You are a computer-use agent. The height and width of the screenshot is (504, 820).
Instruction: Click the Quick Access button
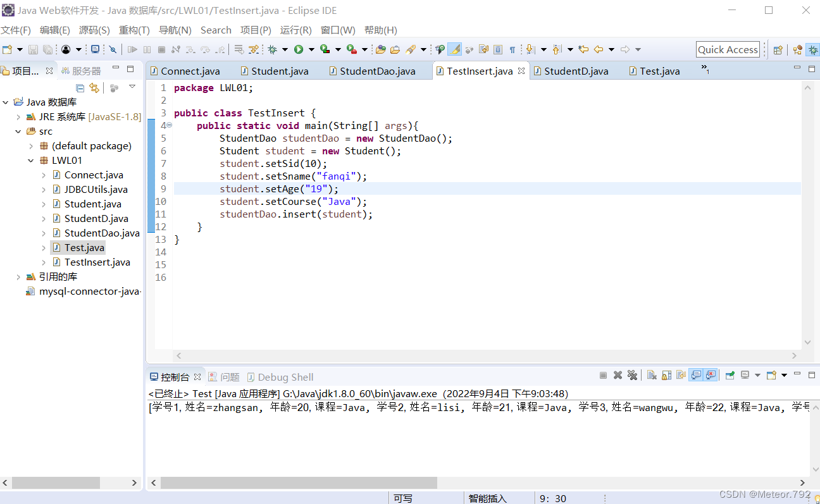(728, 49)
